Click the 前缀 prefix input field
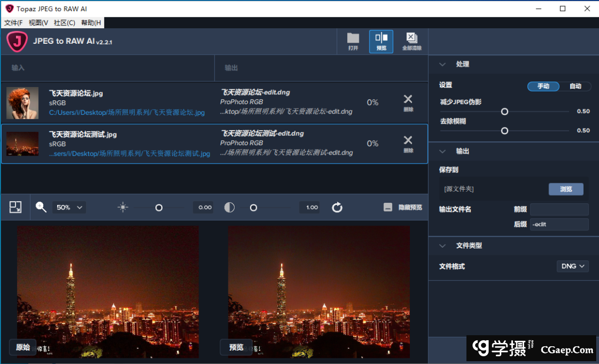Viewport: 599px width, 364px height. [559, 209]
